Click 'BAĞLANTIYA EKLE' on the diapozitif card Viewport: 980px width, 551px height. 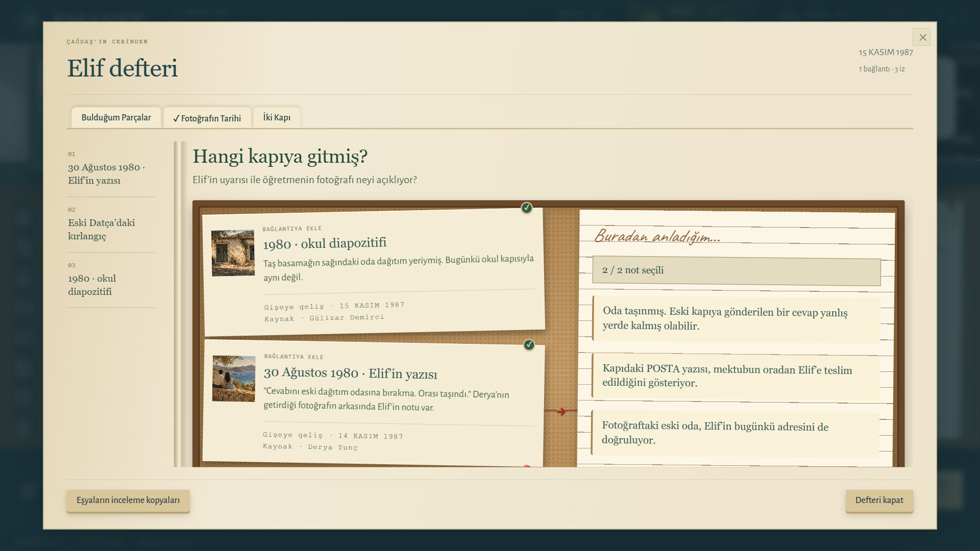pyautogui.click(x=292, y=229)
